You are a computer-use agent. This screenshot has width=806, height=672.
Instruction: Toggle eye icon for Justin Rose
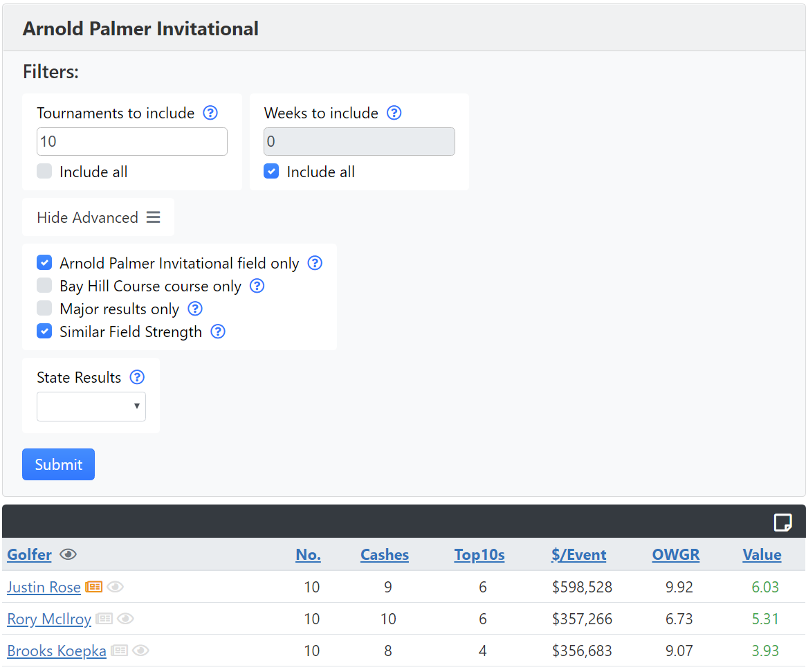point(115,587)
